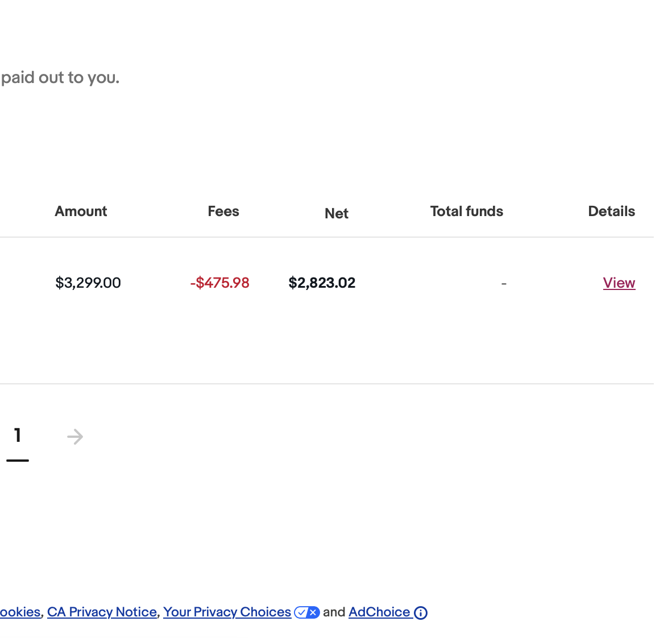This screenshot has width=672, height=638.
Task: Open the Cookies footer link
Action: pos(20,612)
